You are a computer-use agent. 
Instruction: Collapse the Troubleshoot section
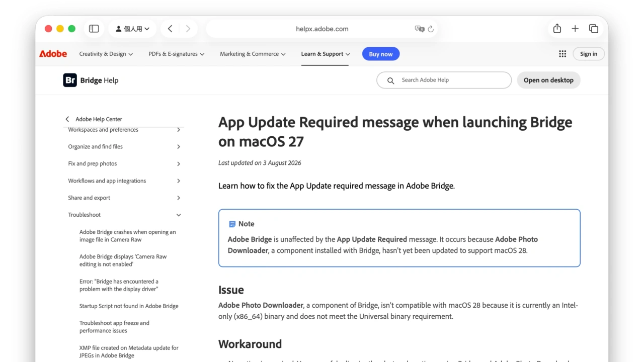tap(124, 215)
